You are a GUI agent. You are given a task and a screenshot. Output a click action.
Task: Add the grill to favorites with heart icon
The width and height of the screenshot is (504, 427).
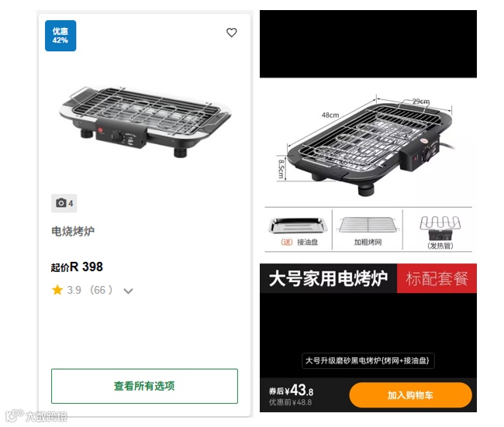(231, 33)
